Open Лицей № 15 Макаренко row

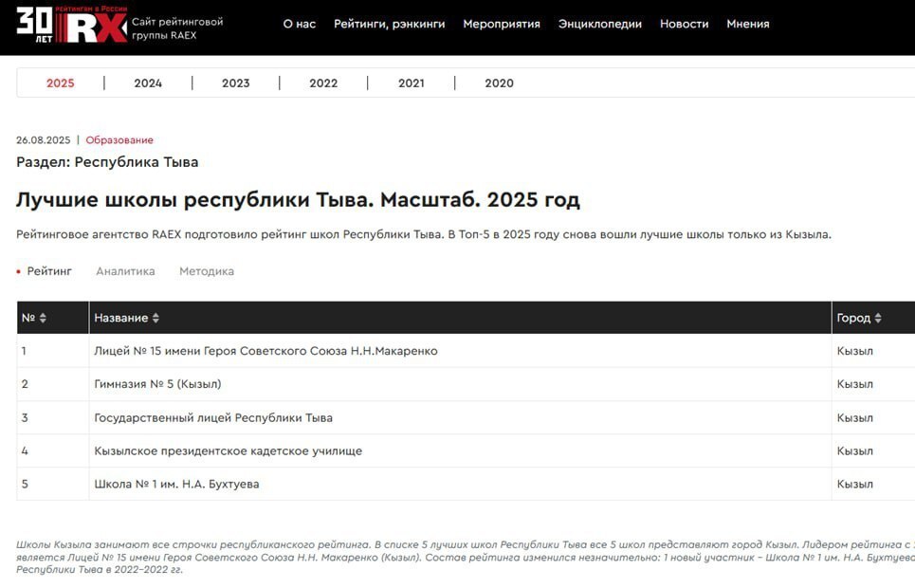coord(265,351)
